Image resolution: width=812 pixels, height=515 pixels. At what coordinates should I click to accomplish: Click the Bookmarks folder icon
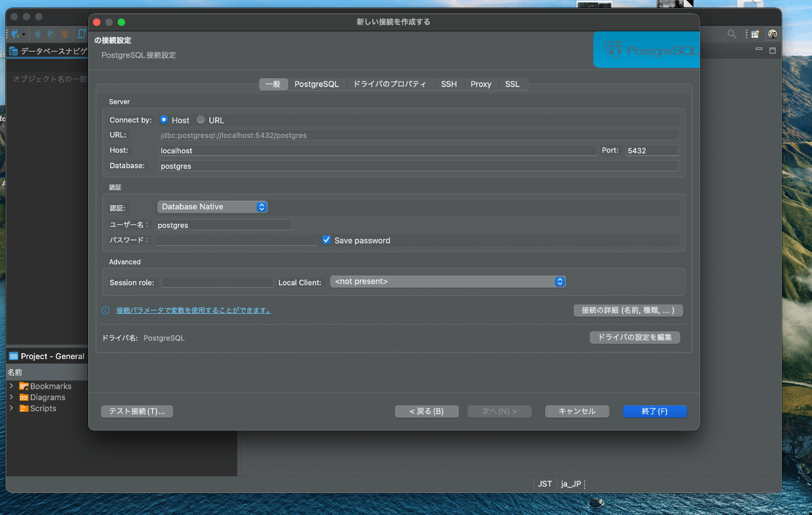pyautogui.click(x=24, y=386)
